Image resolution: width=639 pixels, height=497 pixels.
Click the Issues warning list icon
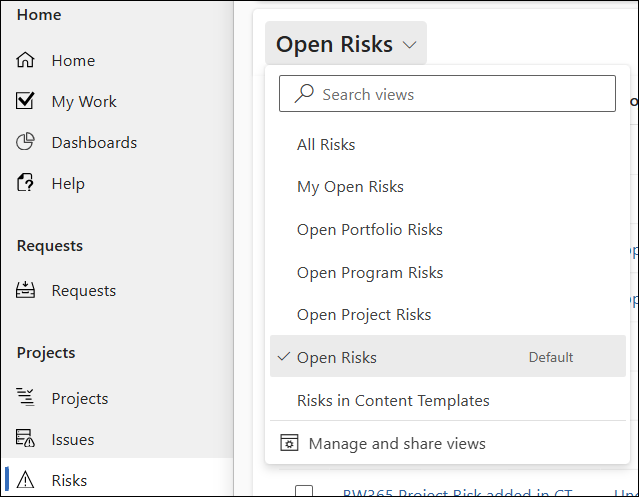(x=26, y=439)
